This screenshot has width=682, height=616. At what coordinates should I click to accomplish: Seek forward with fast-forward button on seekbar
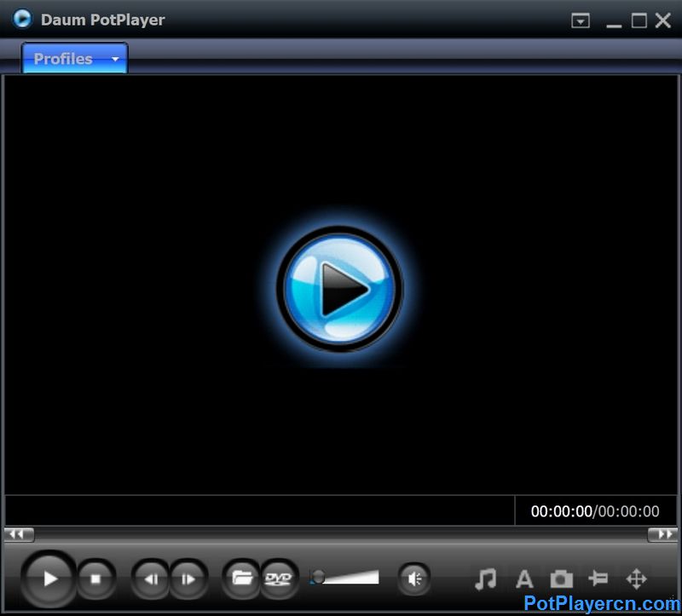coord(662,534)
